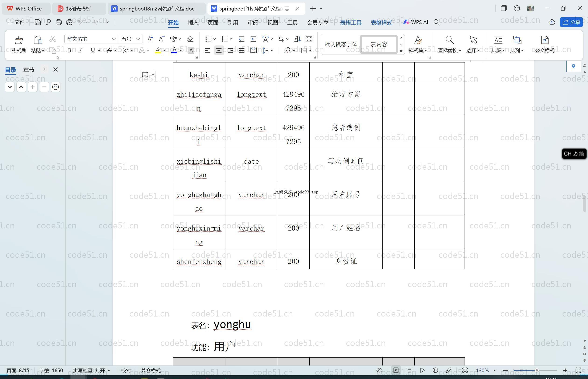
Task: Expand the style gallery more arrow
Action: [x=401, y=51]
